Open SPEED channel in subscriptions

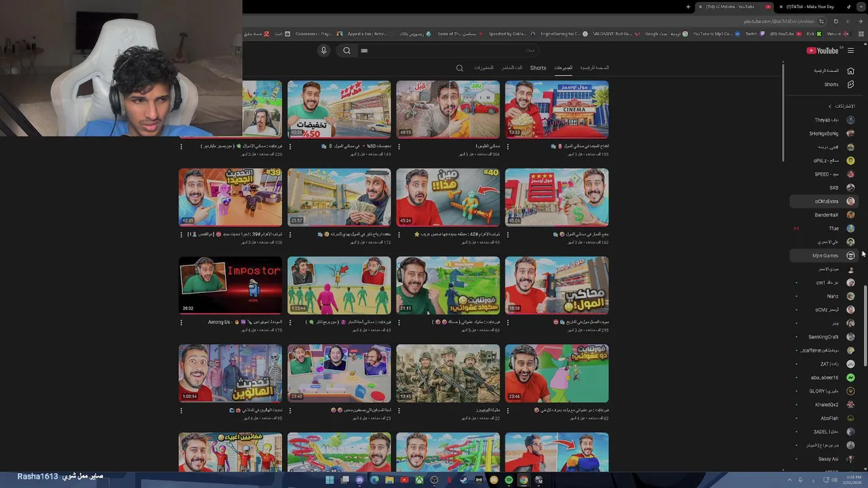(824, 174)
